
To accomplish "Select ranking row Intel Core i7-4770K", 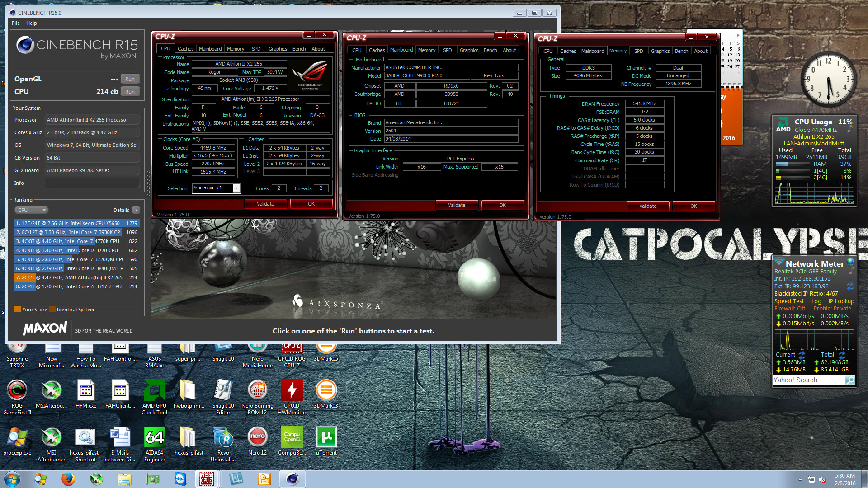I will point(77,241).
